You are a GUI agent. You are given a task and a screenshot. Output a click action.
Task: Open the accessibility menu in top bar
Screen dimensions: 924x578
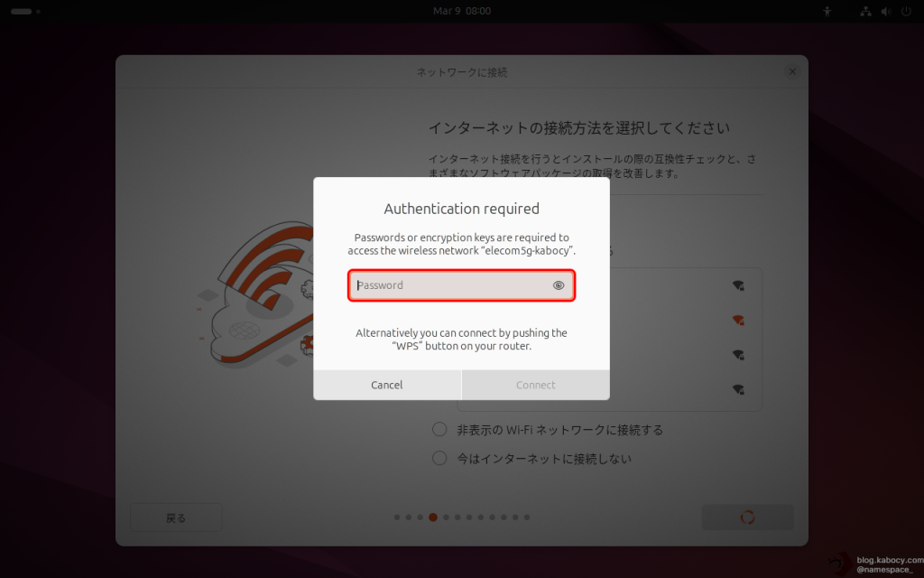pyautogui.click(x=827, y=12)
